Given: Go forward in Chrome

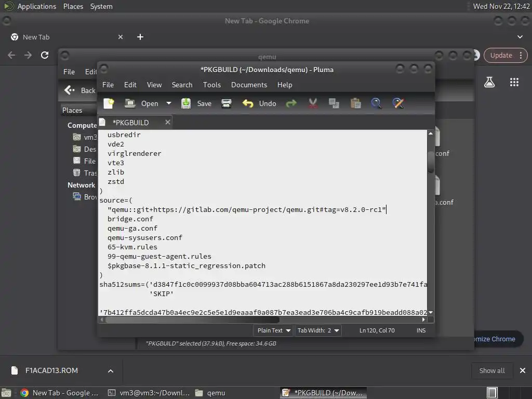Looking at the screenshot, I should [28, 55].
